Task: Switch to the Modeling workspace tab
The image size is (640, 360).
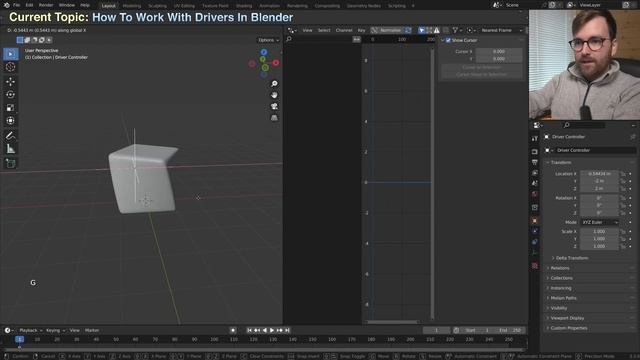Action: [131, 6]
